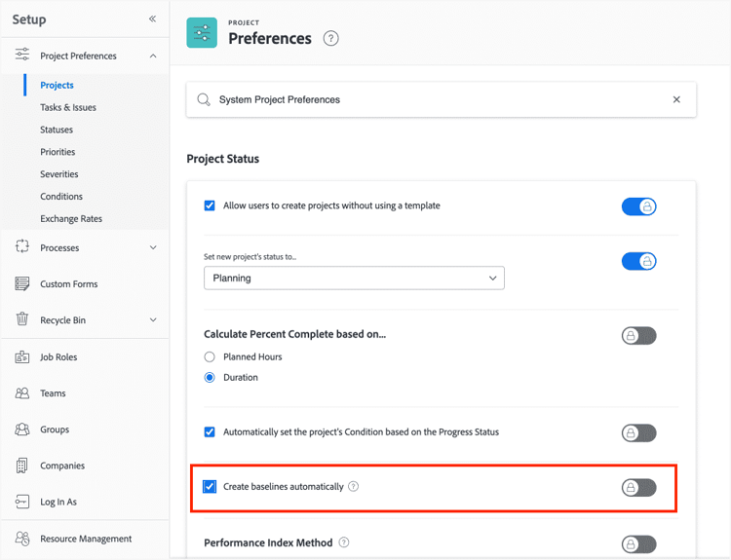The width and height of the screenshot is (731, 560).
Task: Toggle lock switch for Calculate Percent Complete
Action: [x=638, y=335]
